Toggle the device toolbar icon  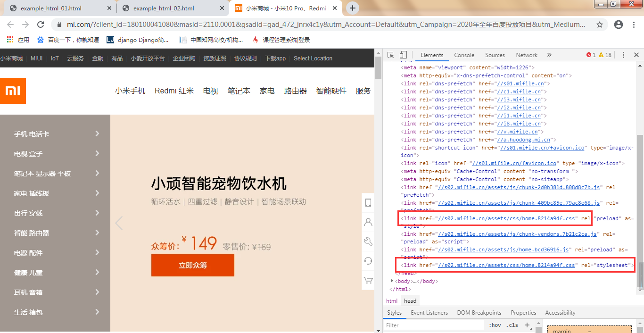pyautogui.click(x=403, y=55)
